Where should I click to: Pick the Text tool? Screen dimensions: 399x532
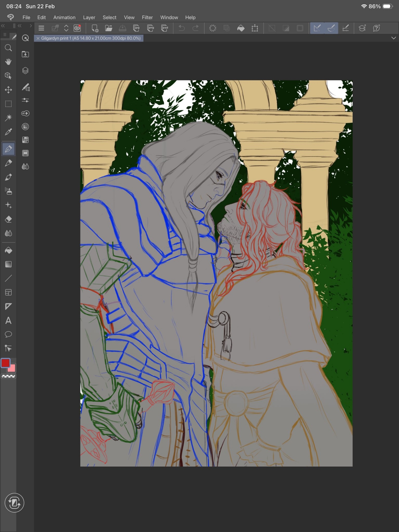click(x=8, y=321)
